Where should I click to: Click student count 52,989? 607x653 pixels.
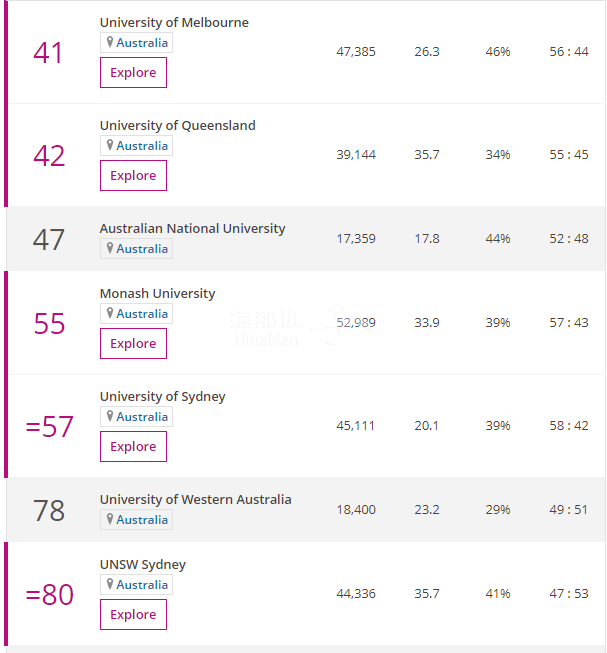click(x=356, y=323)
